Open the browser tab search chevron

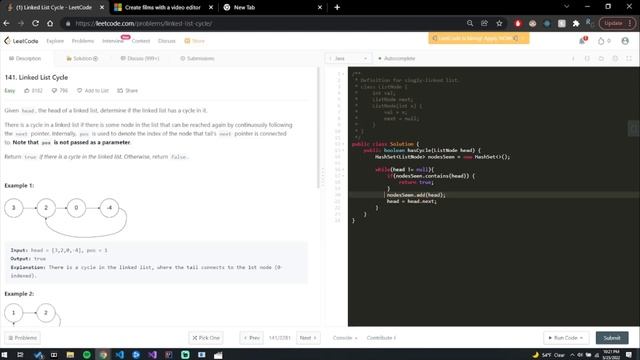pyautogui.click(x=567, y=7)
